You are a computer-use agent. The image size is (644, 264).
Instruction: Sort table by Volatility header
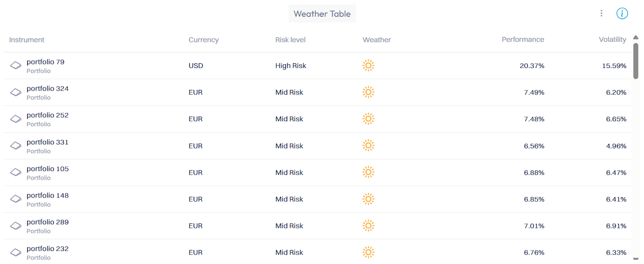(612, 39)
